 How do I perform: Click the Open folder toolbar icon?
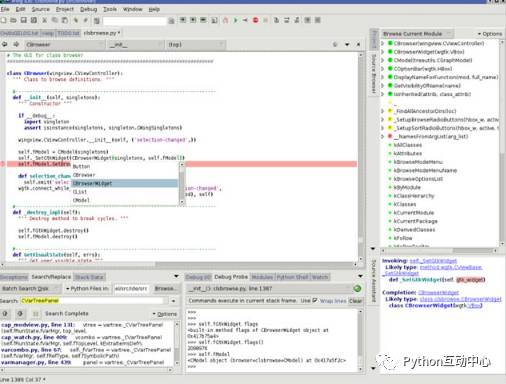13,20
